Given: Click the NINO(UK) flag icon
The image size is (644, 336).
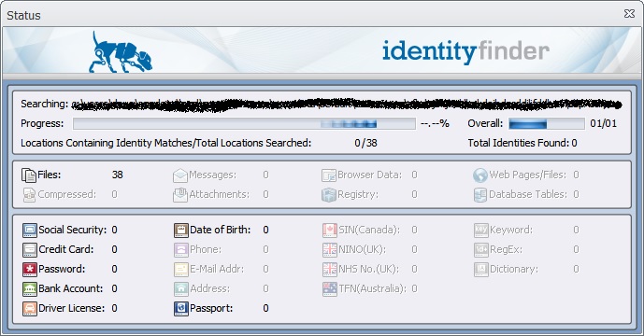Looking at the screenshot, I should [330, 249].
